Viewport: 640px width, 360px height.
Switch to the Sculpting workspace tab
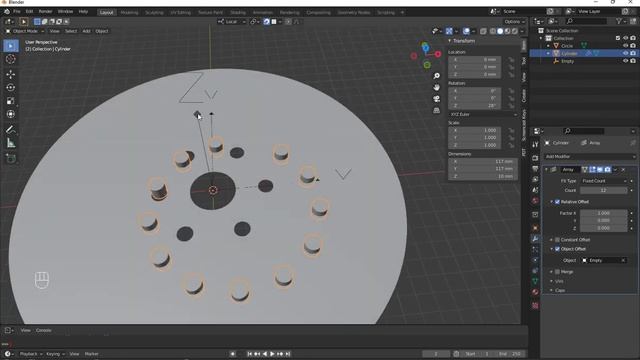pos(154,13)
